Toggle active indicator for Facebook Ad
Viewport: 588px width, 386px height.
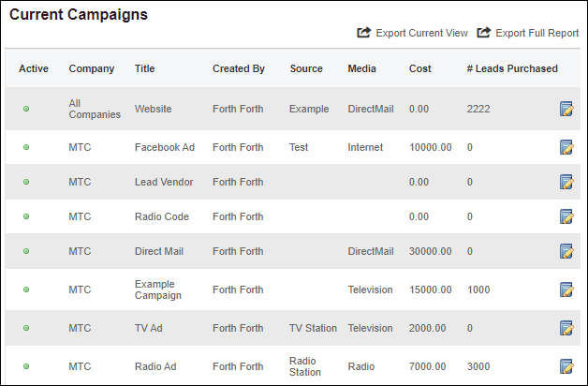pos(26,147)
